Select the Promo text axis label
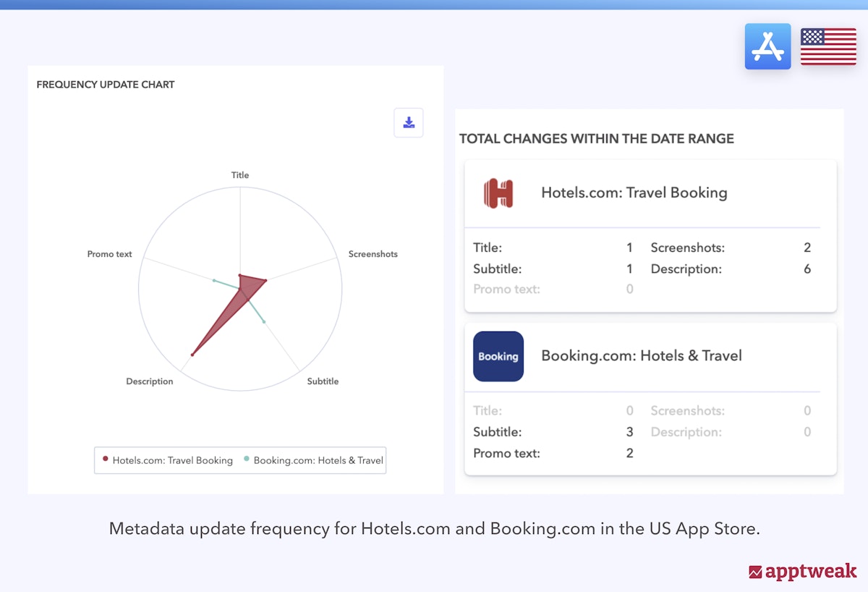Screen dimensions: 868x592 click(x=110, y=254)
